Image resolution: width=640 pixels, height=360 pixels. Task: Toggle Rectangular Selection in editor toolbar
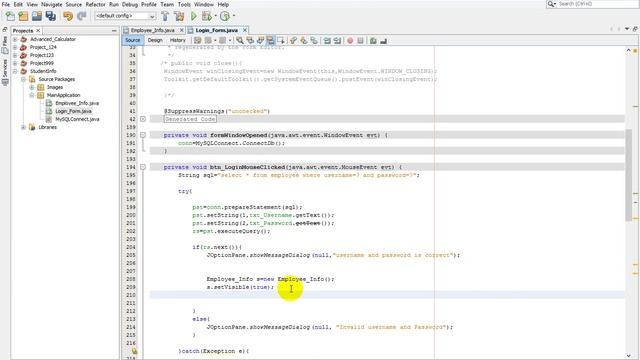(281, 40)
